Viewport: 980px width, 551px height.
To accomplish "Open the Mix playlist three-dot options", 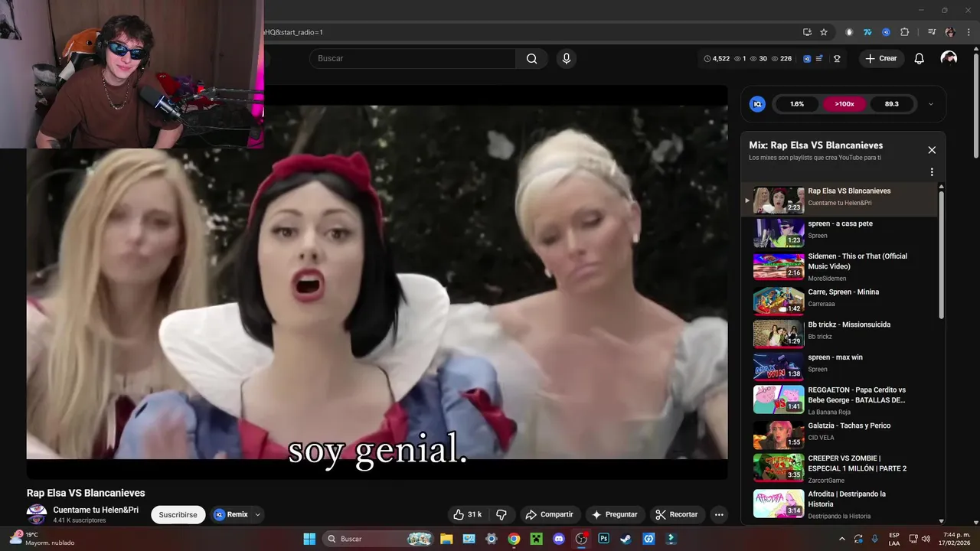I will click(x=932, y=172).
